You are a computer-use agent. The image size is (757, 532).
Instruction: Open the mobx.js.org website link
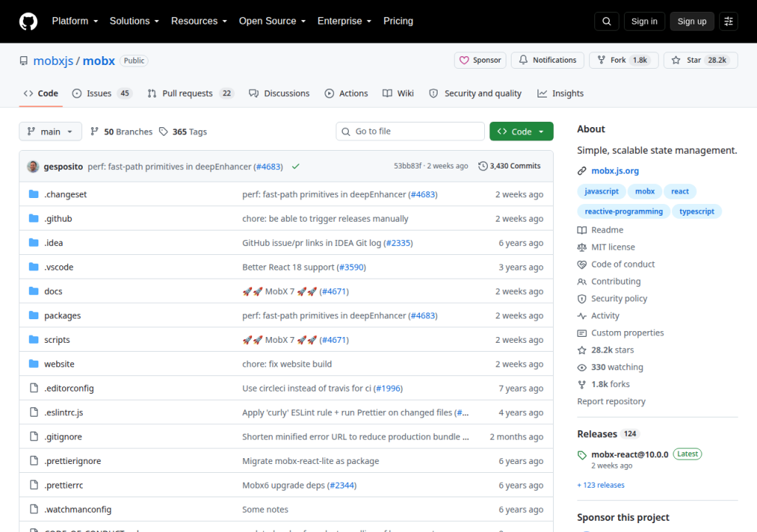(x=614, y=171)
